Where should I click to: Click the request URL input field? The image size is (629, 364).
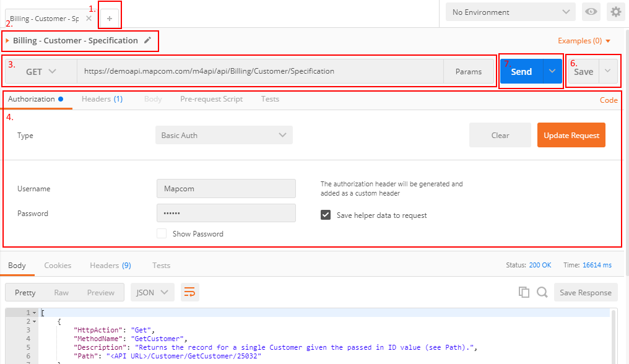[x=260, y=72]
